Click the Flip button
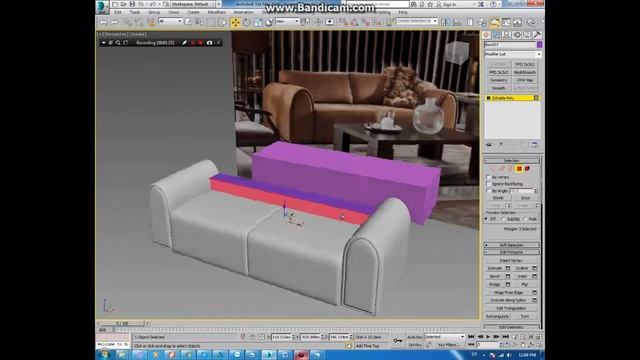The width and height of the screenshot is (640, 360). 525,284
